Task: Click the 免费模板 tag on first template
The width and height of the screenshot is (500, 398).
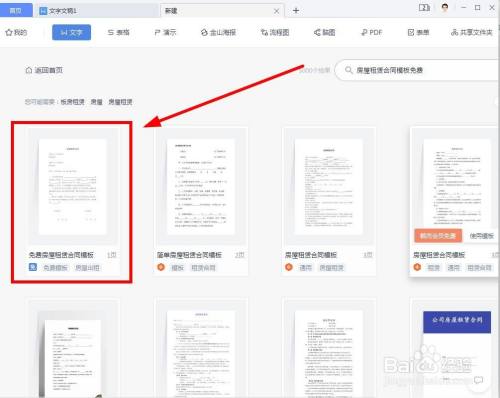Action: (55, 267)
